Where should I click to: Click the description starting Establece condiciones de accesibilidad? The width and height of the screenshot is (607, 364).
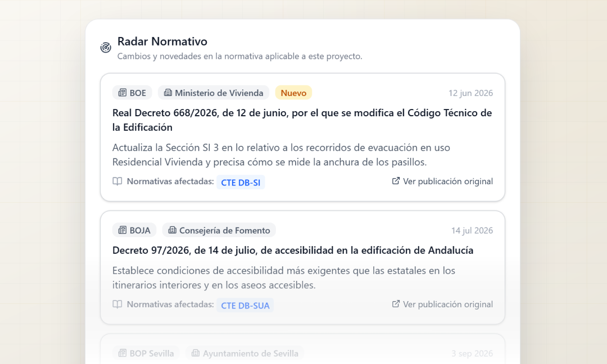pyautogui.click(x=284, y=277)
